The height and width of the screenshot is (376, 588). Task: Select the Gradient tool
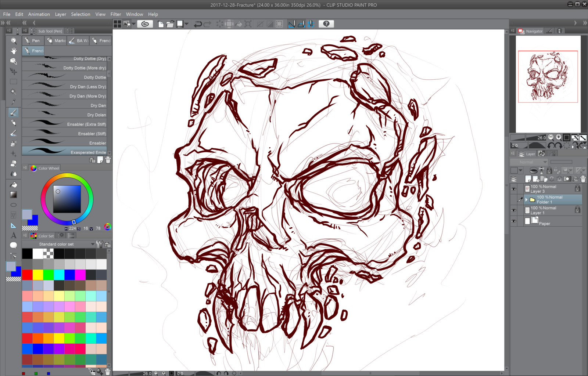tap(14, 195)
